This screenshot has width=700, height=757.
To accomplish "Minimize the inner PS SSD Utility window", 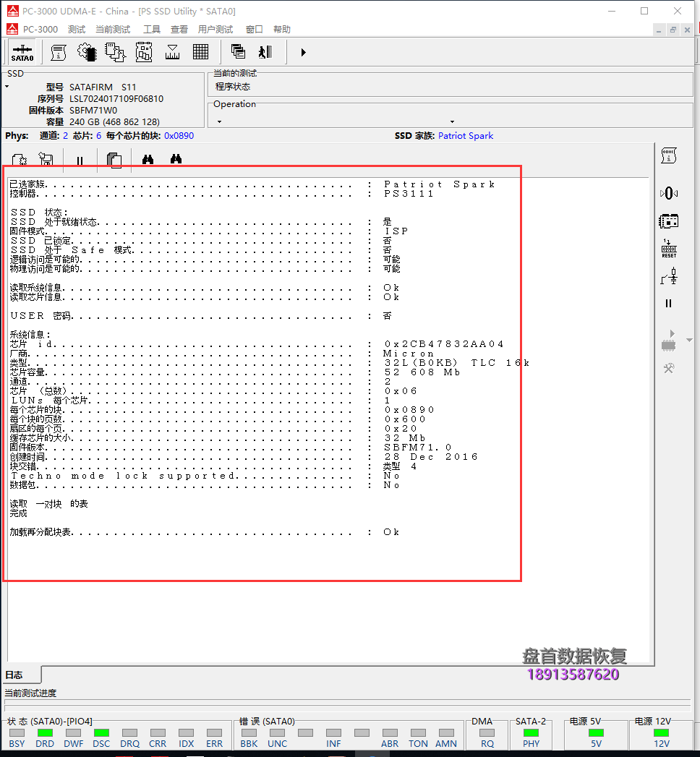I will [659, 30].
